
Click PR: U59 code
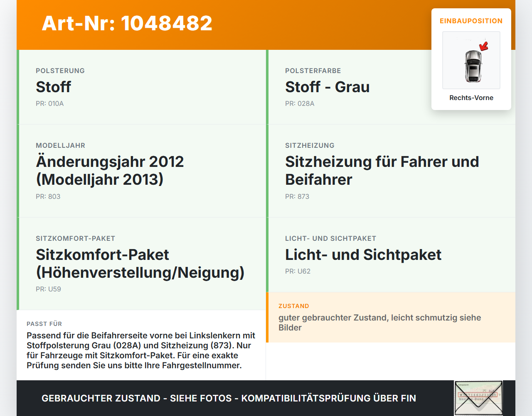(x=48, y=289)
